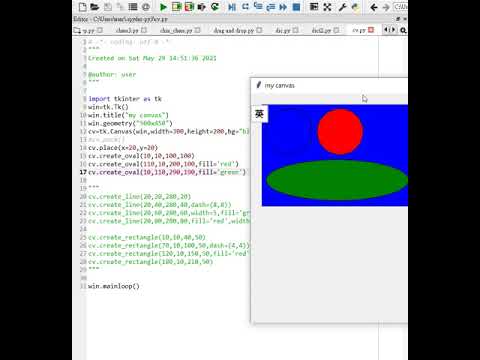Execute the debugger's run current line icon
Image resolution: width=480 pixels, height=360 pixels.
pos(245,7)
